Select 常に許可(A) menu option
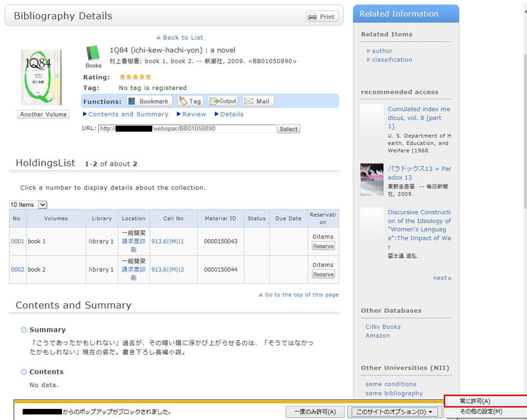 click(x=475, y=402)
